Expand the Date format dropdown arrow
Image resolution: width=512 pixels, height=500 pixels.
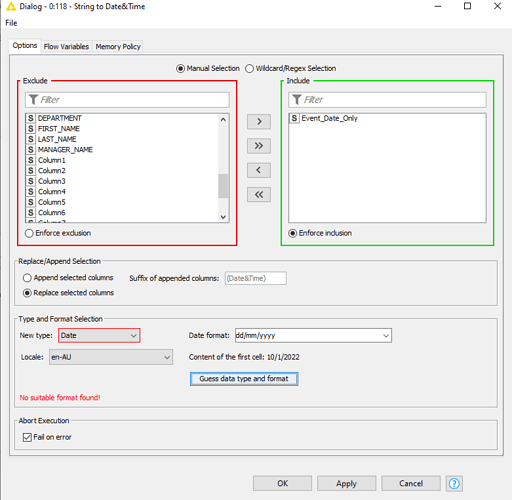coord(386,336)
